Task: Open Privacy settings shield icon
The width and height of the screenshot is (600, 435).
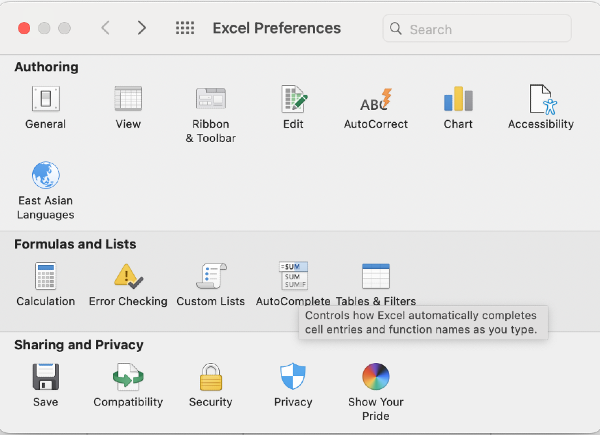Action: [293, 377]
